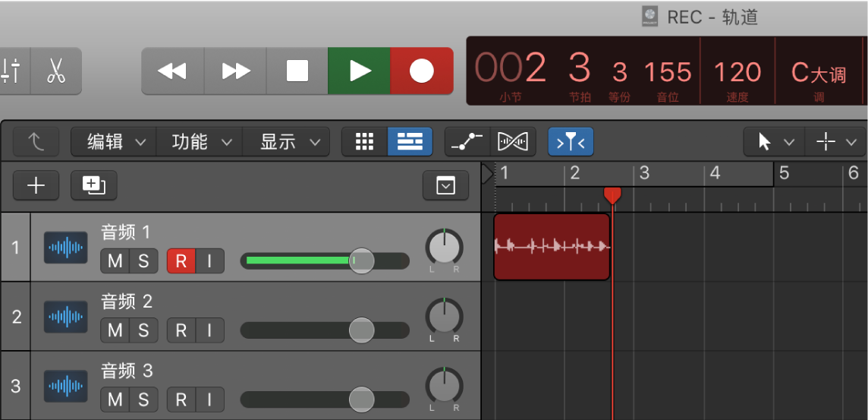Click the 音频 3 volume slider knob
Screen dimensions: 868x420
pyautogui.click(x=361, y=399)
